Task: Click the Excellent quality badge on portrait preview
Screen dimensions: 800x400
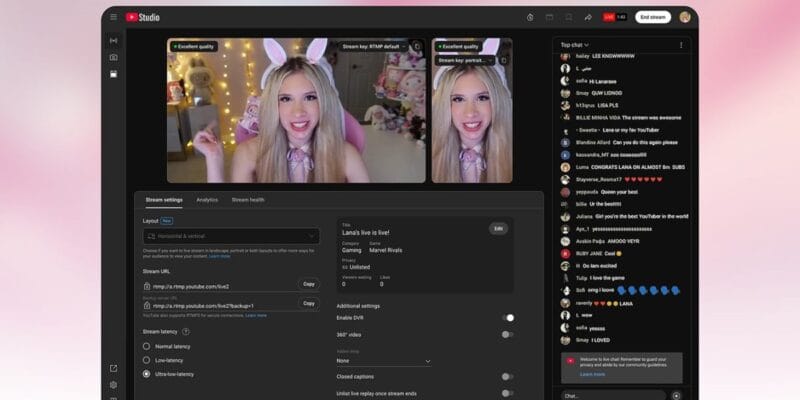Action: [x=458, y=46]
